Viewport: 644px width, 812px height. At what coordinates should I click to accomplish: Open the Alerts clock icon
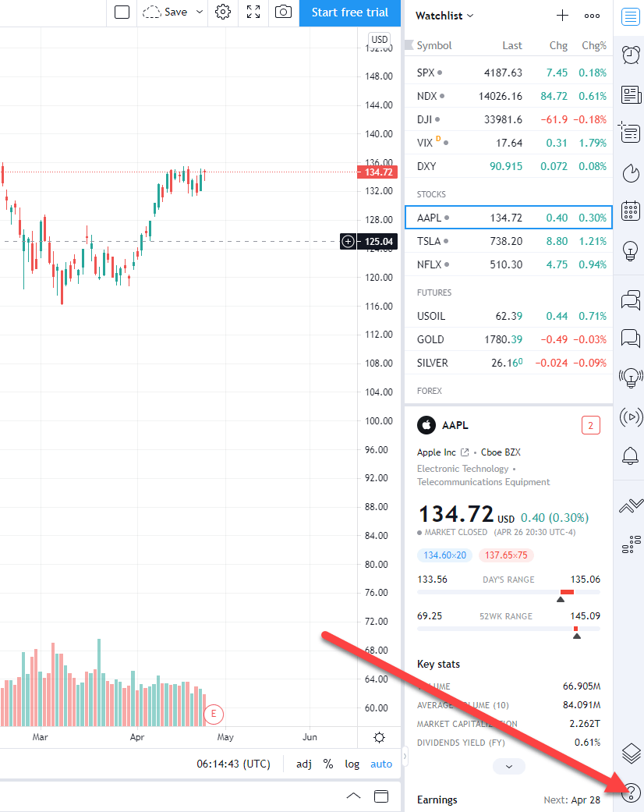pos(630,55)
